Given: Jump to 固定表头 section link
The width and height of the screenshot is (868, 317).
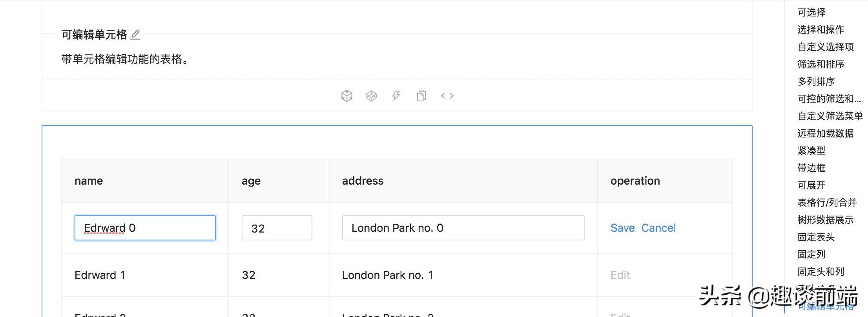Looking at the screenshot, I should point(816,237).
